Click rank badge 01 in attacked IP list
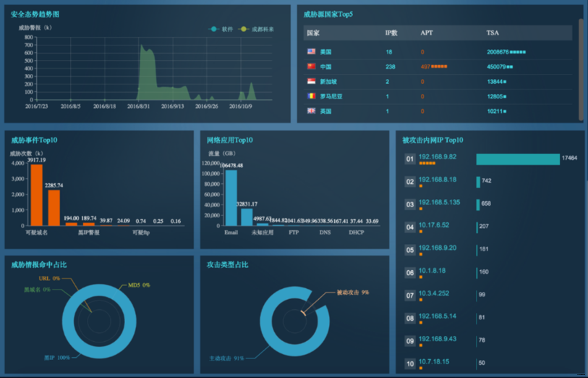The width and height of the screenshot is (588, 378). tap(410, 159)
